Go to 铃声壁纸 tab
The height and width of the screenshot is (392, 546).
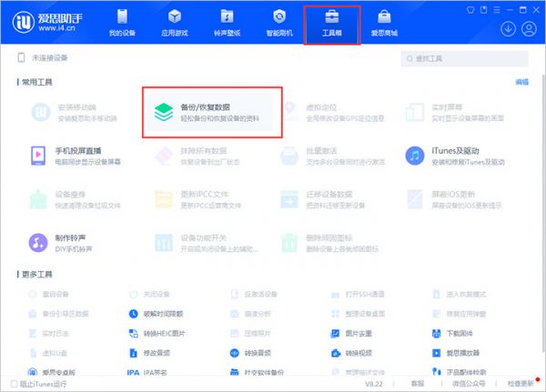pos(227,23)
